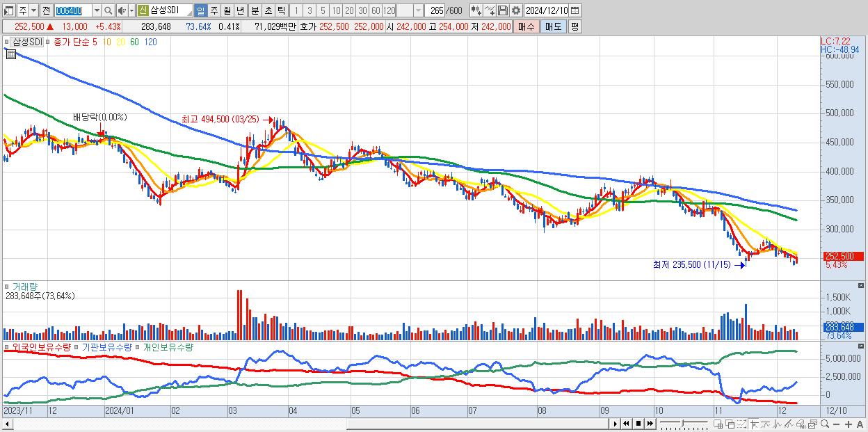Choose interval button 10

click(x=336, y=10)
